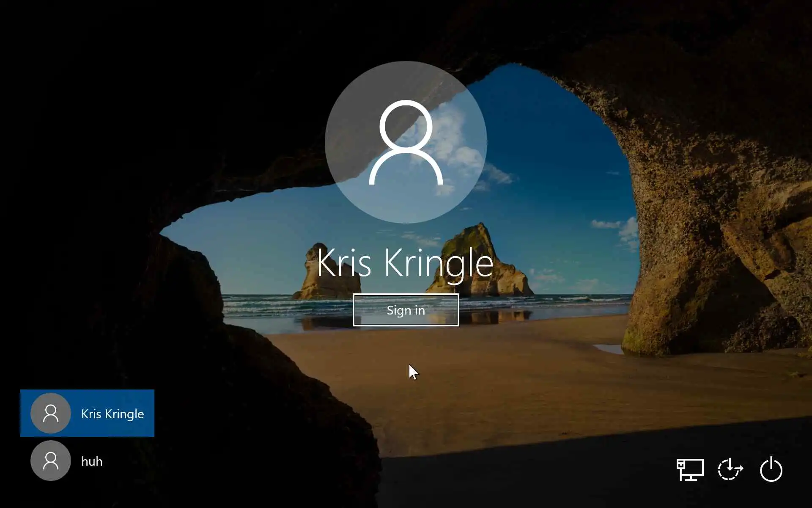This screenshot has width=812, height=508.
Task: Click the large profile picture circle
Action: click(406, 142)
